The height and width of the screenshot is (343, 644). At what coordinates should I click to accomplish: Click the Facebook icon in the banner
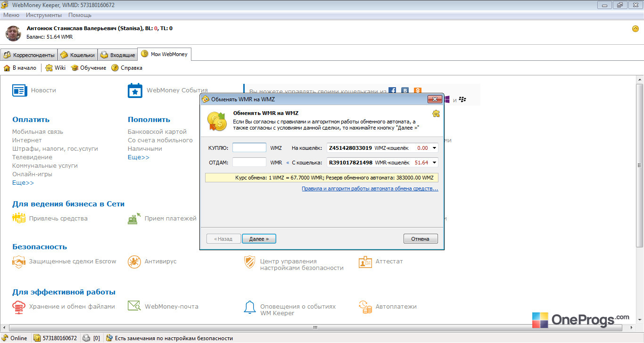(x=392, y=91)
